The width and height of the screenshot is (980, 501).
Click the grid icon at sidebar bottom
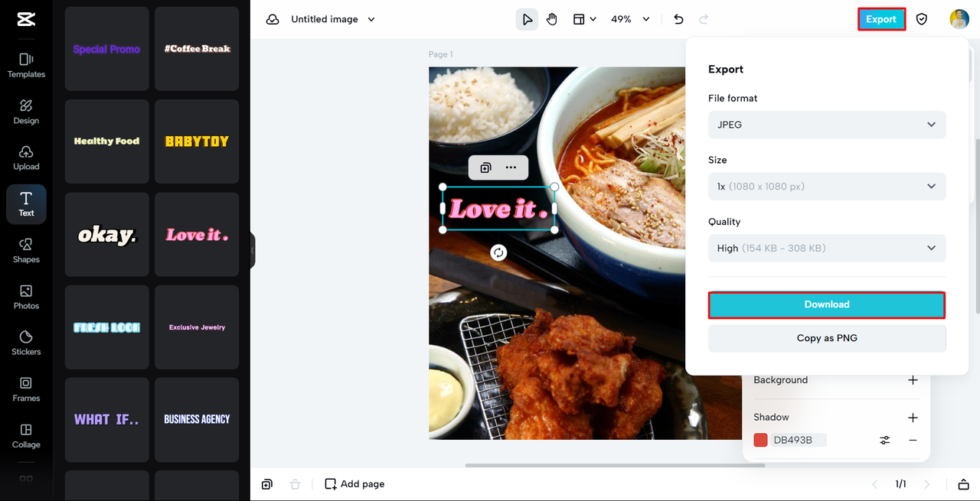[26, 480]
